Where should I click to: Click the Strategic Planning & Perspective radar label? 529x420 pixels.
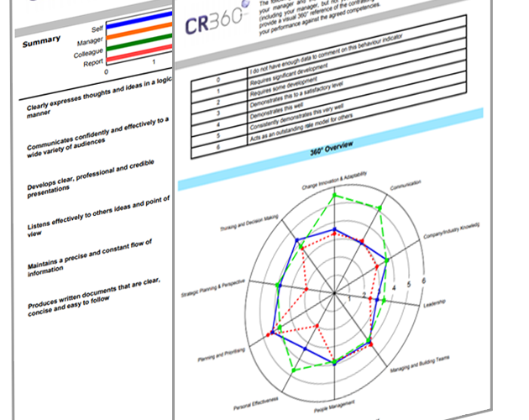click(x=213, y=288)
